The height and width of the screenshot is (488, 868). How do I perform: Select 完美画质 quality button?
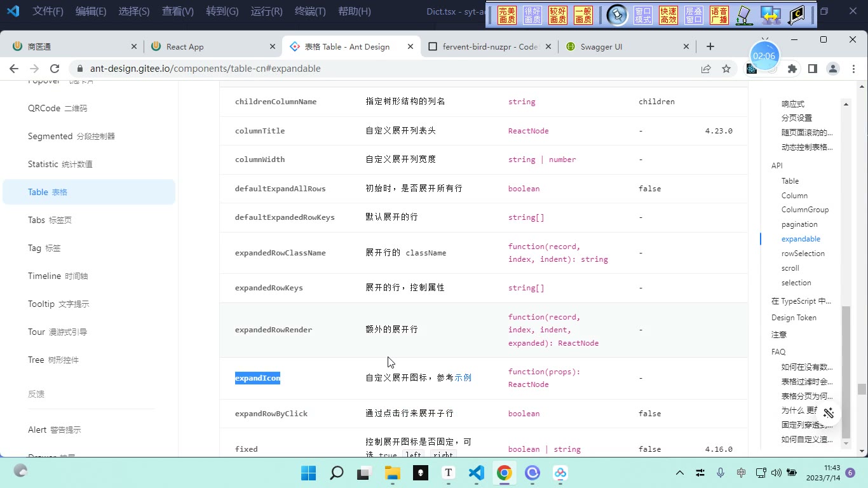click(x=507, y=15)
